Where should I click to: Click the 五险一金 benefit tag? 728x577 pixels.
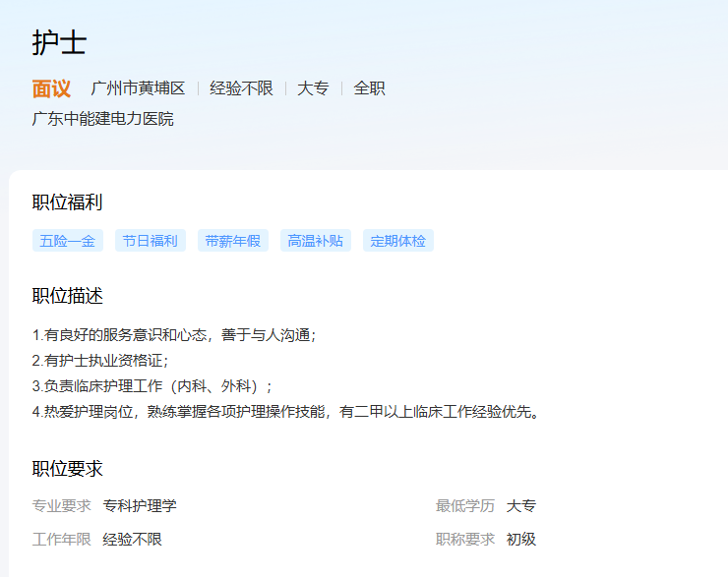68,241
